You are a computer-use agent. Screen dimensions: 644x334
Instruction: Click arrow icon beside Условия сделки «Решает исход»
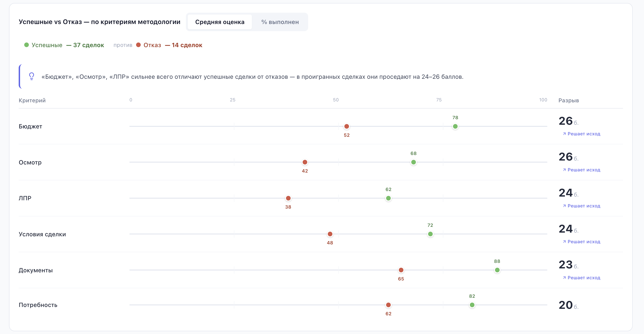point(564,242)
